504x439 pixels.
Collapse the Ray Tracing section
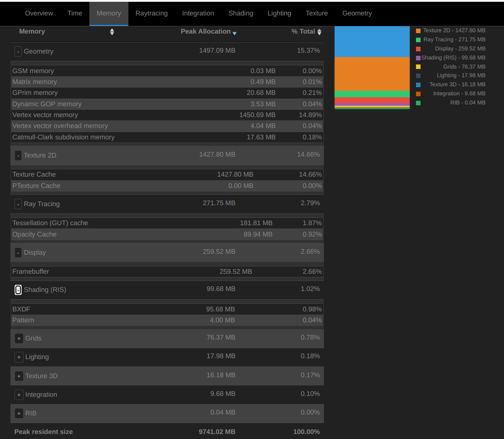(x=18, y=204)
